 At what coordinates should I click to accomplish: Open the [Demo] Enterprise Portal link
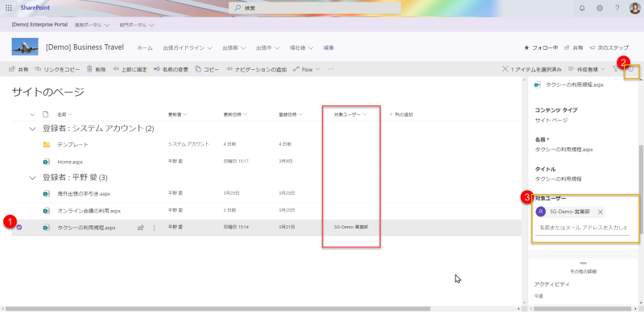39,25
